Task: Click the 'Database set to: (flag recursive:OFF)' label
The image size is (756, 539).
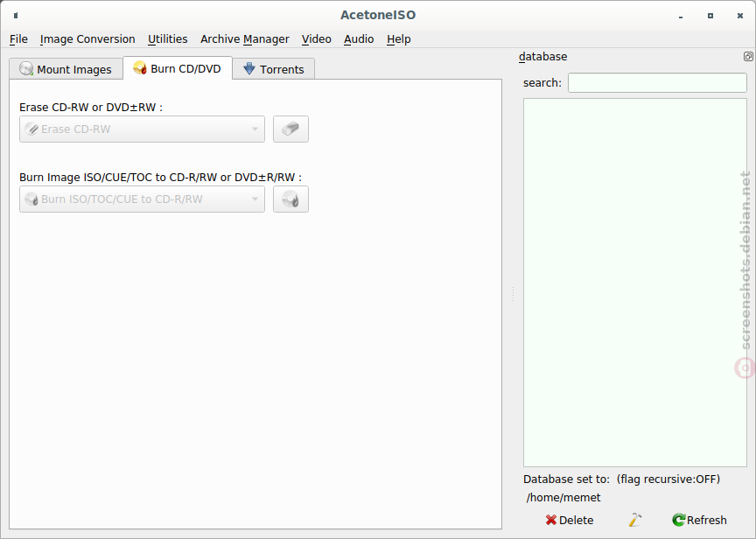Action: click(621, 479)
